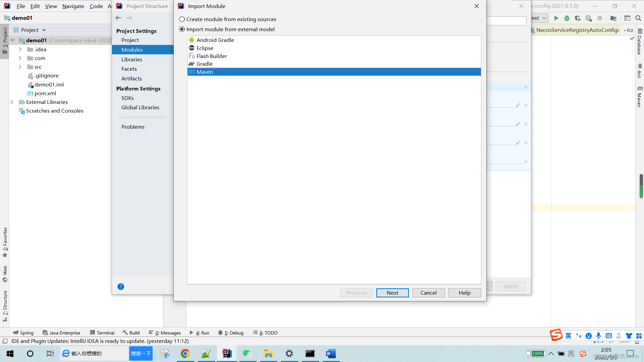Open the Database tool window
This screenshot has width=644, height=362.
pyautogui.click(x=640, y=42)
